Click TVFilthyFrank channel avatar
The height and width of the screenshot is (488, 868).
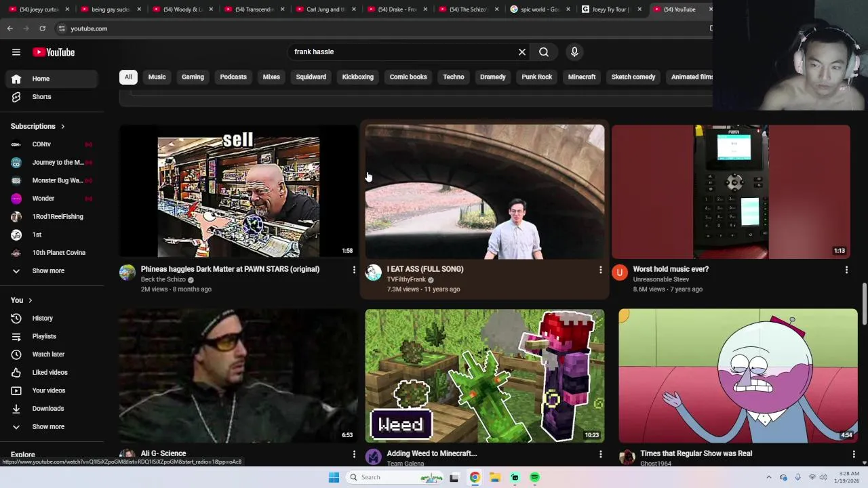[x=374, y=272]
